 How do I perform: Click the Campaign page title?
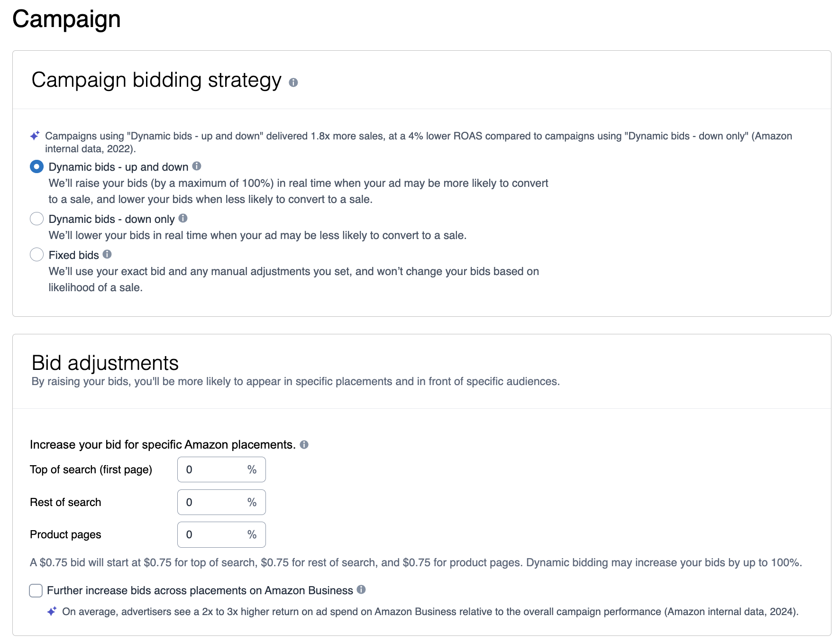click(x=66, y=19)
